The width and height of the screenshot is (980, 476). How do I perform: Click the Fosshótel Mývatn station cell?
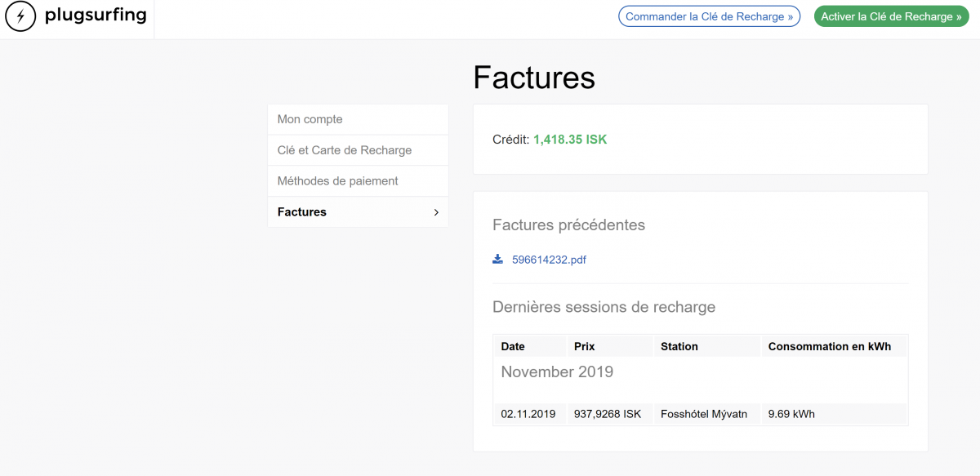tap(705, 414)
